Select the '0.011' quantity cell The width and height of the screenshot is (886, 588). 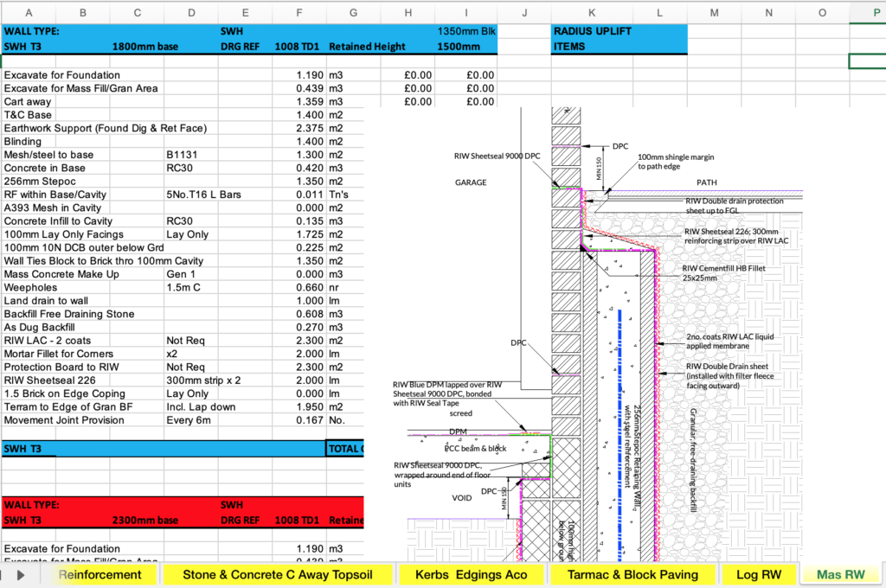(x=299, y=195)
